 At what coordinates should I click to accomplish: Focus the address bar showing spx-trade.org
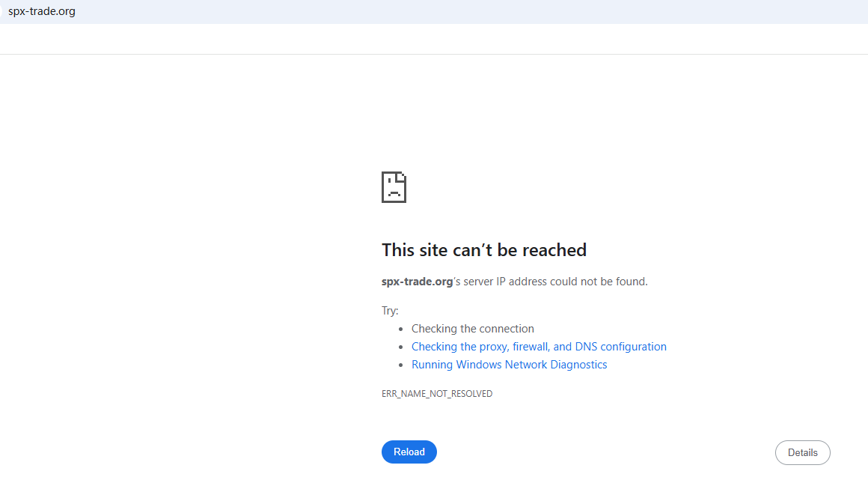[42, 11]
